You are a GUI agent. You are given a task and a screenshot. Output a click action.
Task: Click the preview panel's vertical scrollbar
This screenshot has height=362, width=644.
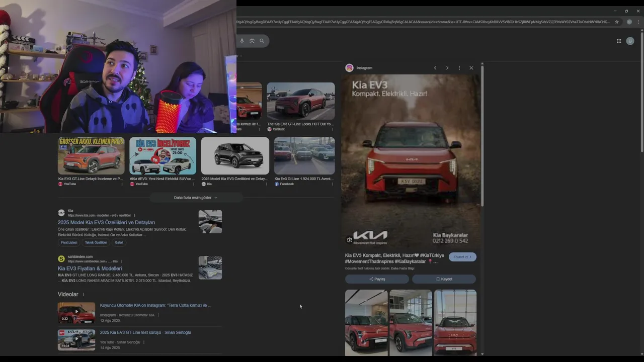[x=482, y=136]
